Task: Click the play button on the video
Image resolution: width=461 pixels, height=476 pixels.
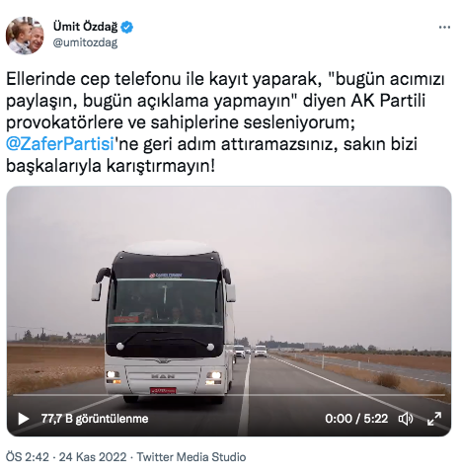Action: (x=24, y=419)
